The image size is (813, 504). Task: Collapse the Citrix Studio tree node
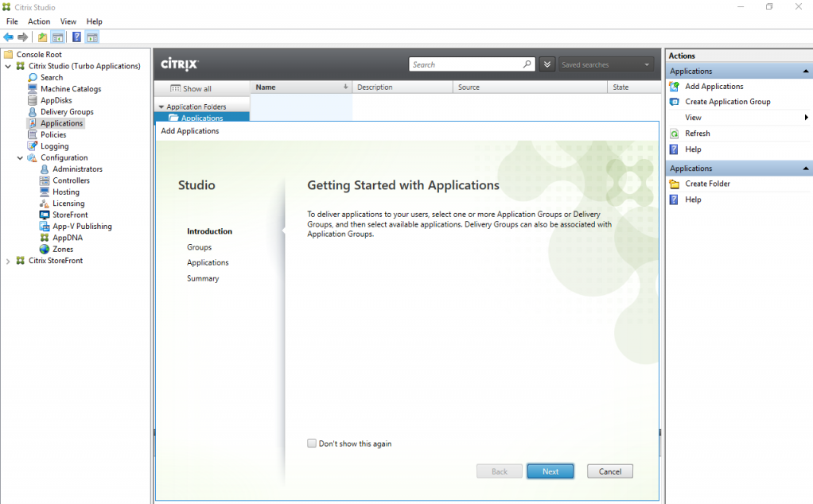pos(8,66)
